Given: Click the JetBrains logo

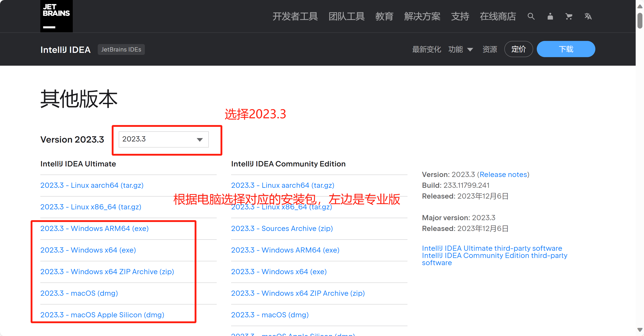Looking at the screenshot, I should pos(56,16).
